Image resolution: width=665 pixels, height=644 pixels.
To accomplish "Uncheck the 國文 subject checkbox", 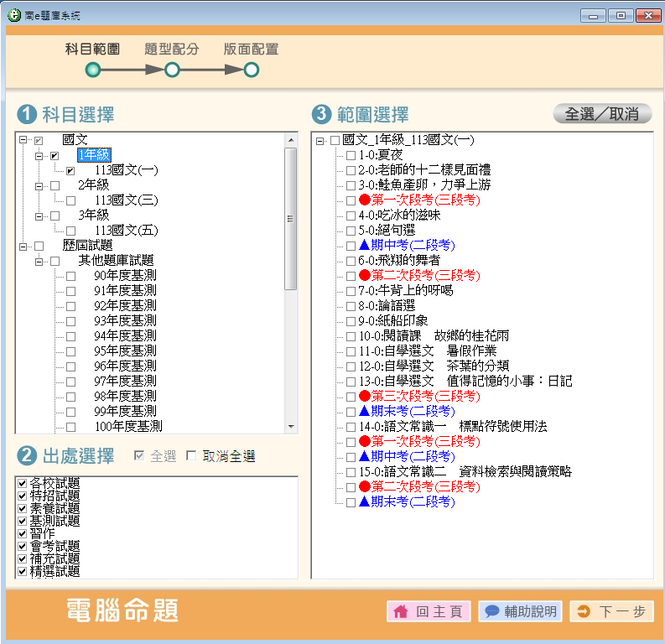I will (x=39, y=140).
